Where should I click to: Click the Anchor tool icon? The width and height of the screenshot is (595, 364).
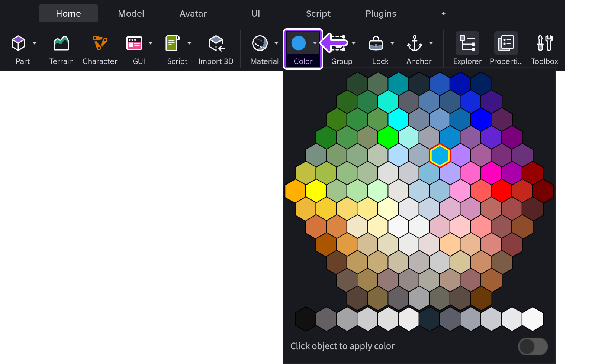point(415,43)
